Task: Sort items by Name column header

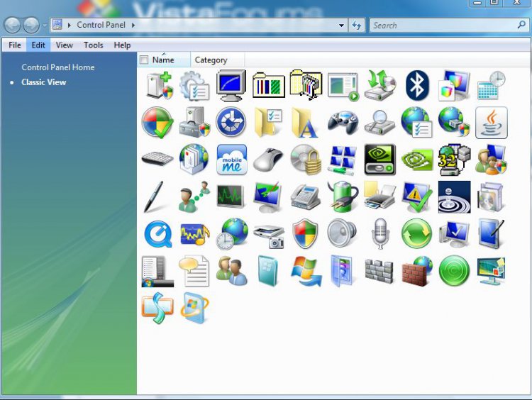Action: [165, 60]
